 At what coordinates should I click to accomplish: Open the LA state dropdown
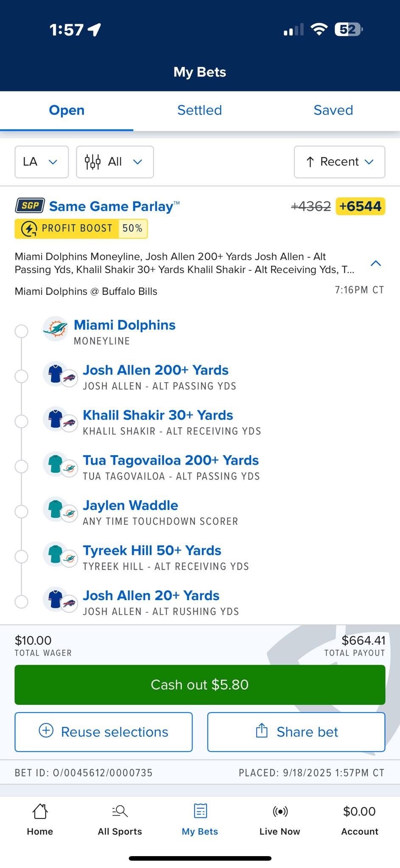point(42,162)
